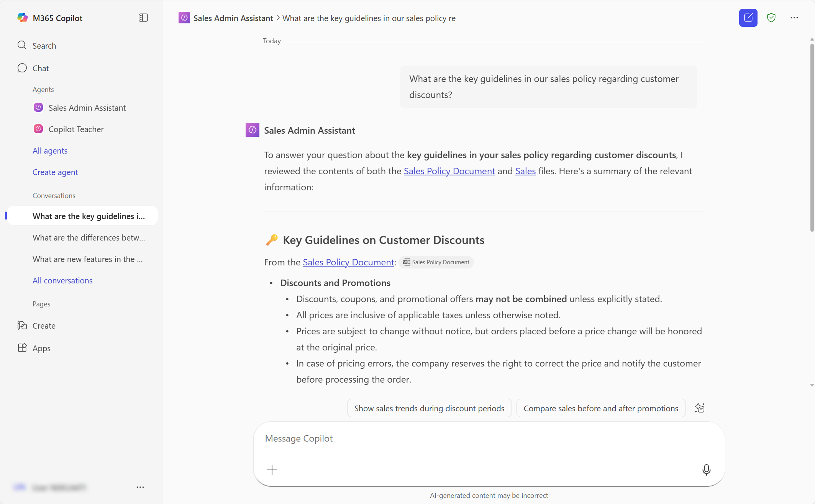The image size is (815, 504).
Task: Open Apps from the left sidebar
Action: pyautogui.click(x=41, y=348)
